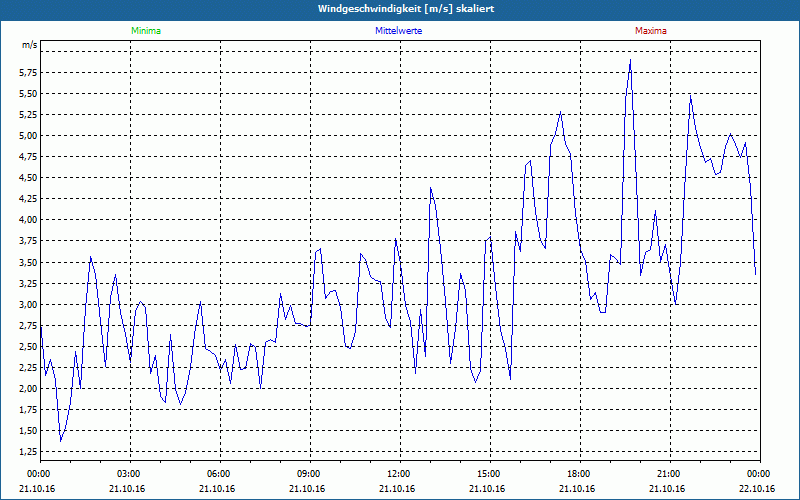The width and height of the screenshot is (800, 500).
Task: Click the m/s unit label
Action: (30, 45)
